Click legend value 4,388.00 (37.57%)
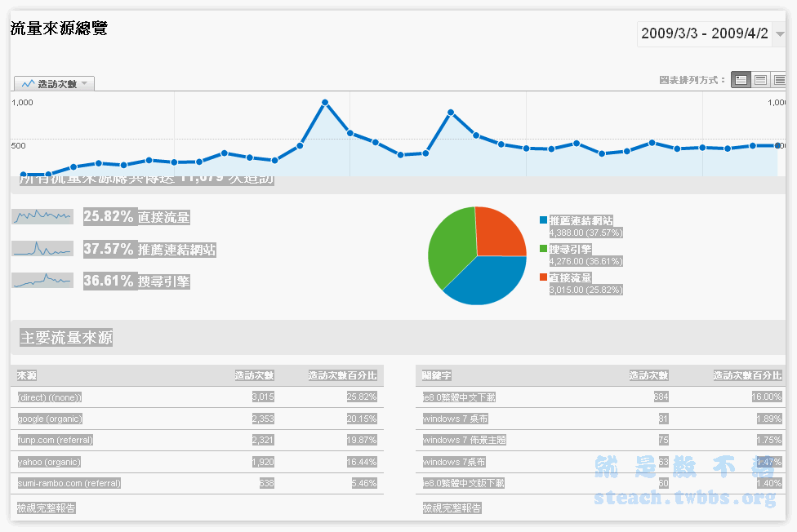 (x=586, y=233)
